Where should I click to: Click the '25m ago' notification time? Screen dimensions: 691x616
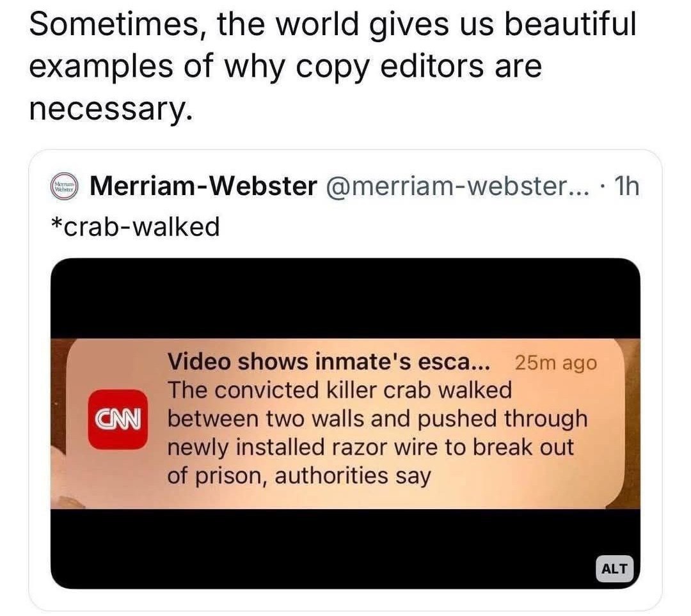point(555,363)
